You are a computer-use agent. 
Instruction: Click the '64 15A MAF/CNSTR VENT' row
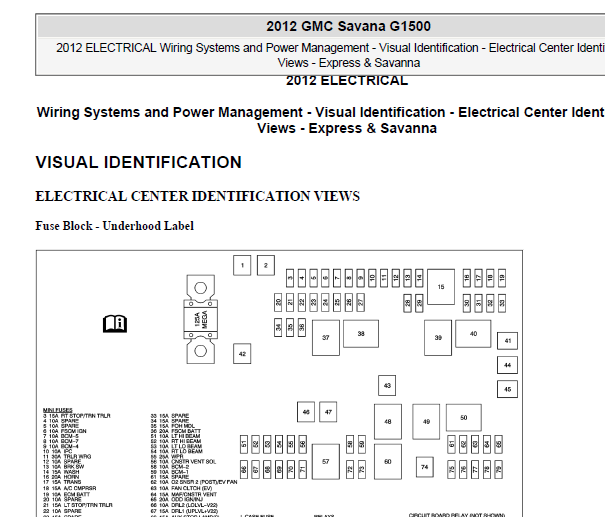[184, 494]
